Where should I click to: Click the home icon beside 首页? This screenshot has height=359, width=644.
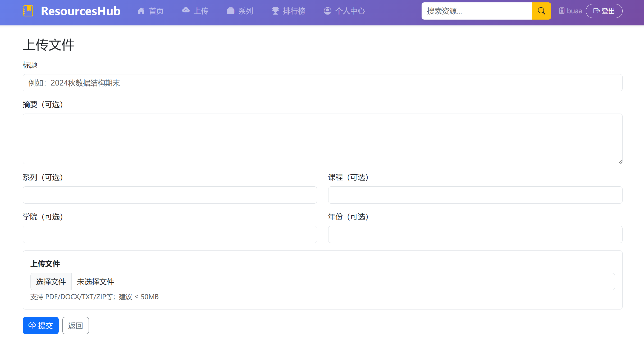click(141, 11)
